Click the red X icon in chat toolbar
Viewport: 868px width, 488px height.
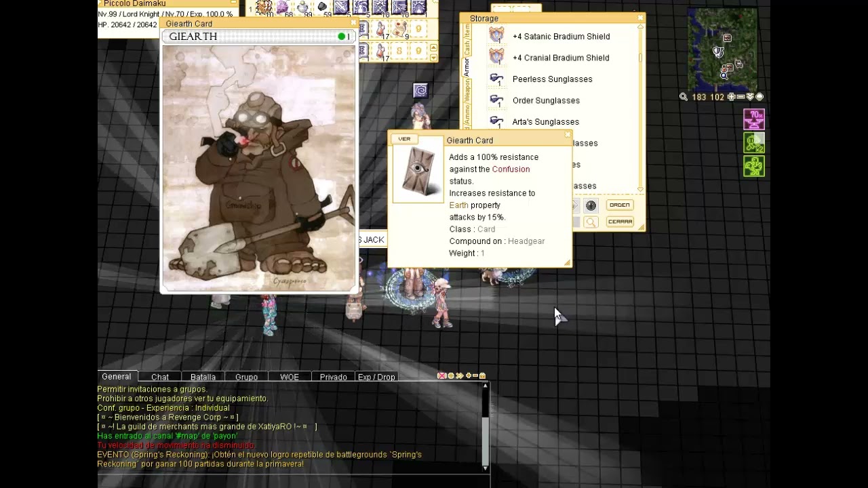(x=441, y=375)
